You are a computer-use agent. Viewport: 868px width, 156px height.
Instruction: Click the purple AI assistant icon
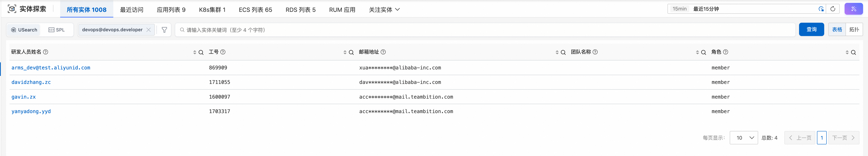853,9
